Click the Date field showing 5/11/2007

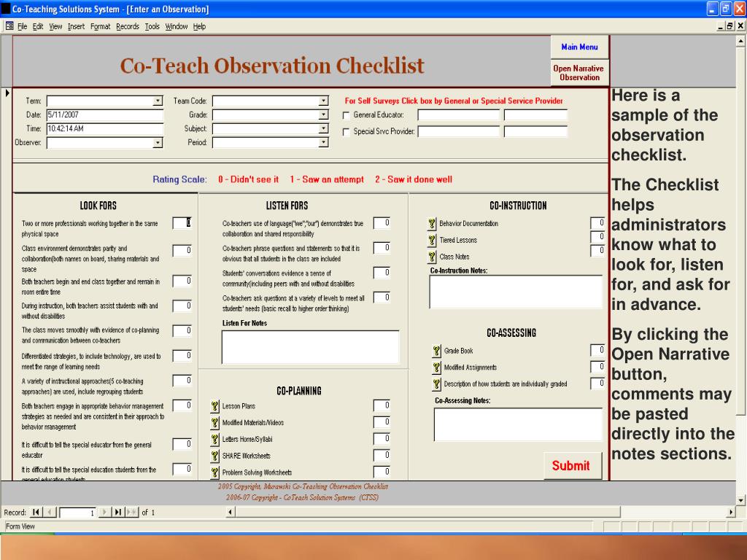[105, 114]
